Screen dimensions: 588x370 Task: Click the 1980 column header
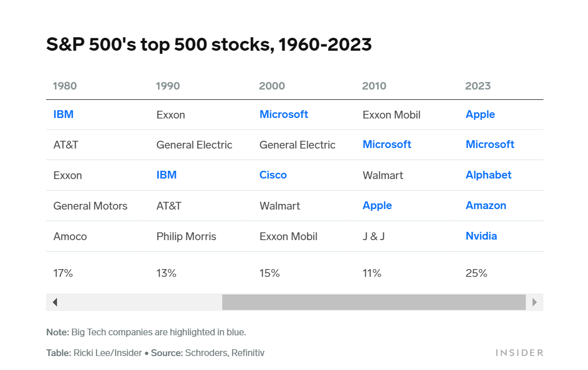pos(65,86)
